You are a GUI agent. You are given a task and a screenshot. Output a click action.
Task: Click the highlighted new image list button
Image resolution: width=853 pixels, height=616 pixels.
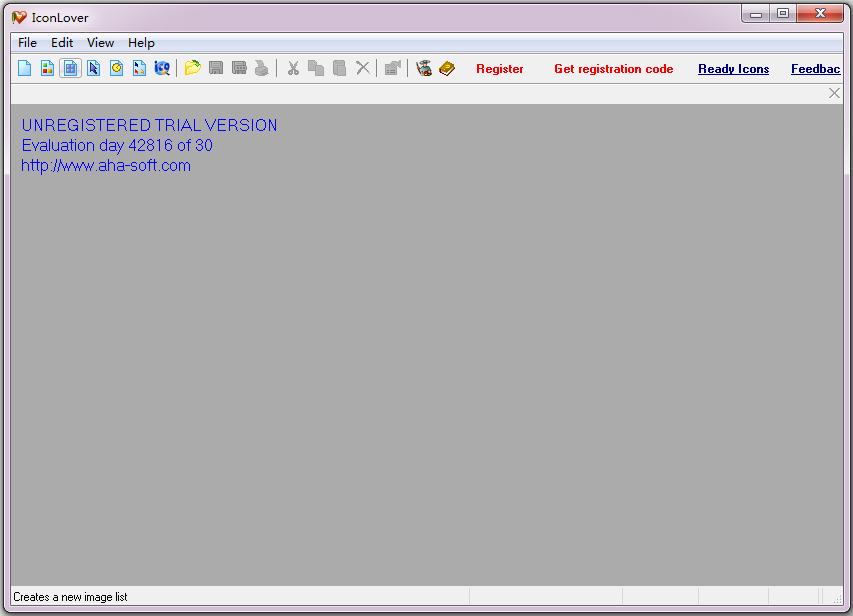70,68
